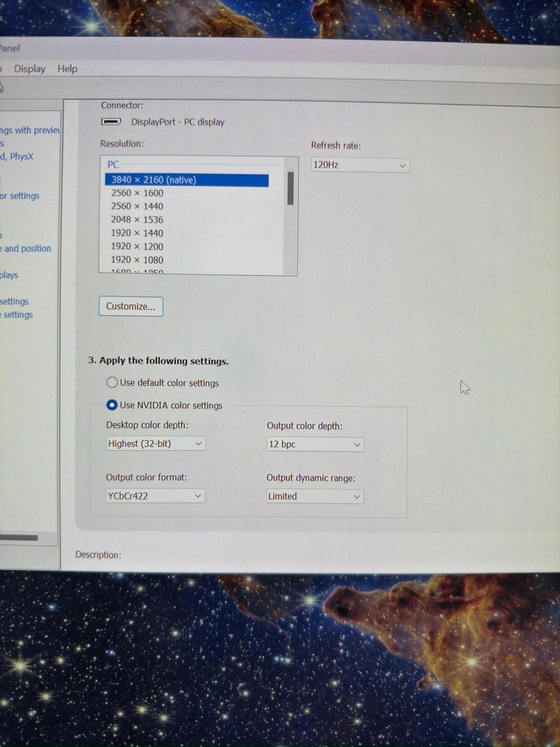Screen dimensions: 560x747
Task: Expand Output color format YCbCr422 dropdown
Action: (x=155, y=496)
